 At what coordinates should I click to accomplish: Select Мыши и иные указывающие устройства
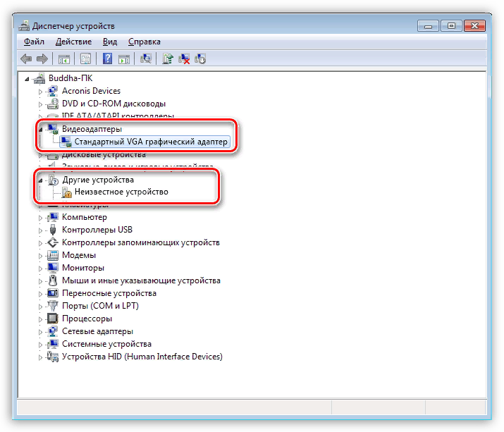pyautogui.click(x=141, y=280)
